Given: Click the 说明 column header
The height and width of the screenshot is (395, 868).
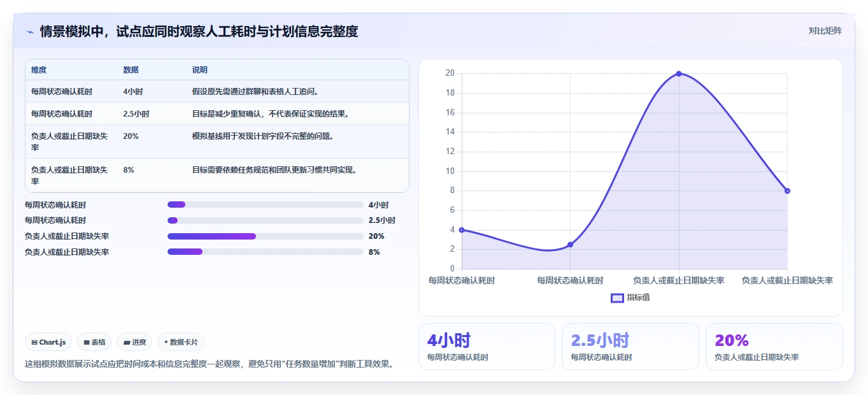Looking at the screenshot, I should [x=199, y=70].
